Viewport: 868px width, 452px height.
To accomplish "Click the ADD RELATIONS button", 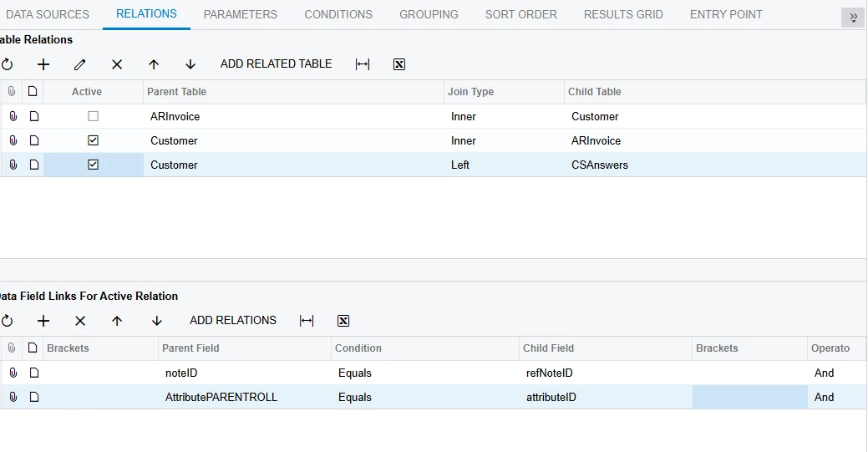I will point(233,320).
